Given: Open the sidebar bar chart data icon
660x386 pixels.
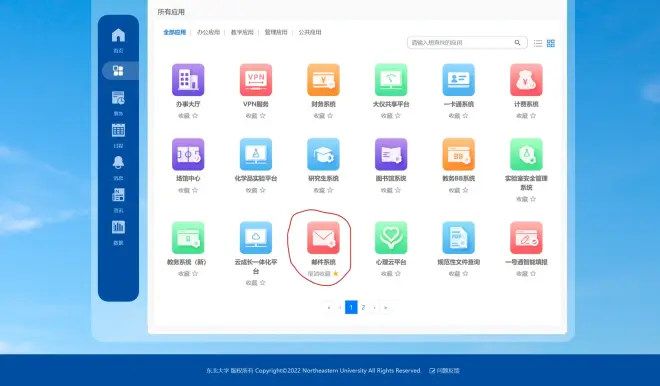Looking at the screenshot, I should pos(118,227).
